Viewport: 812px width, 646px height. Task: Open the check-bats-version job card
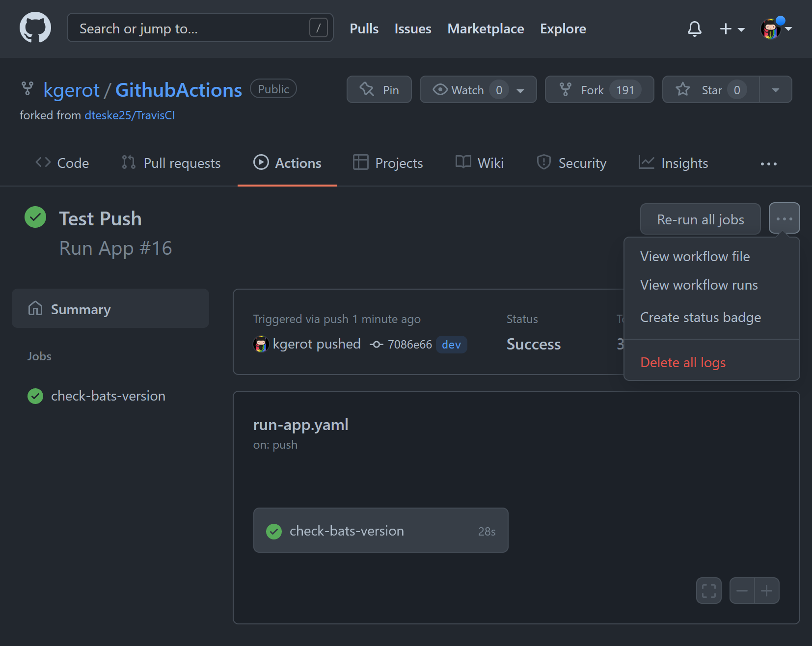coord(380,530)
